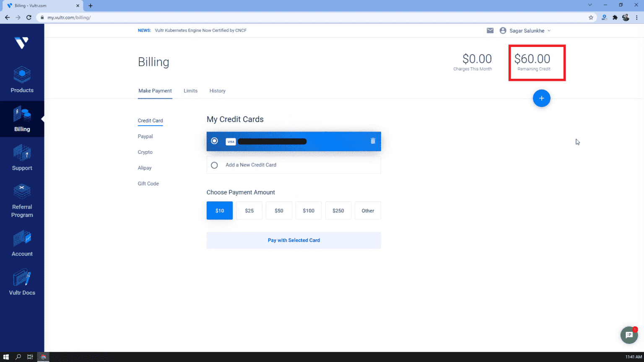
Task: Click the Other payment amount option
Action: click(x=368, y=210)
